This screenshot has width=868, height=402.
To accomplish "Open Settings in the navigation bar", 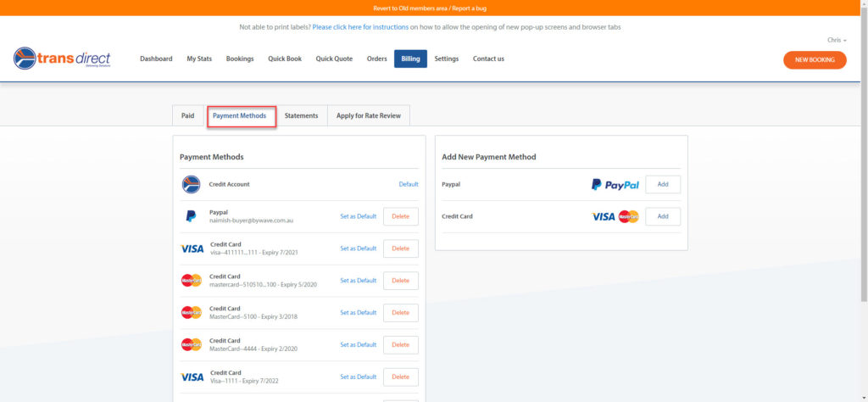I will 446,59.
